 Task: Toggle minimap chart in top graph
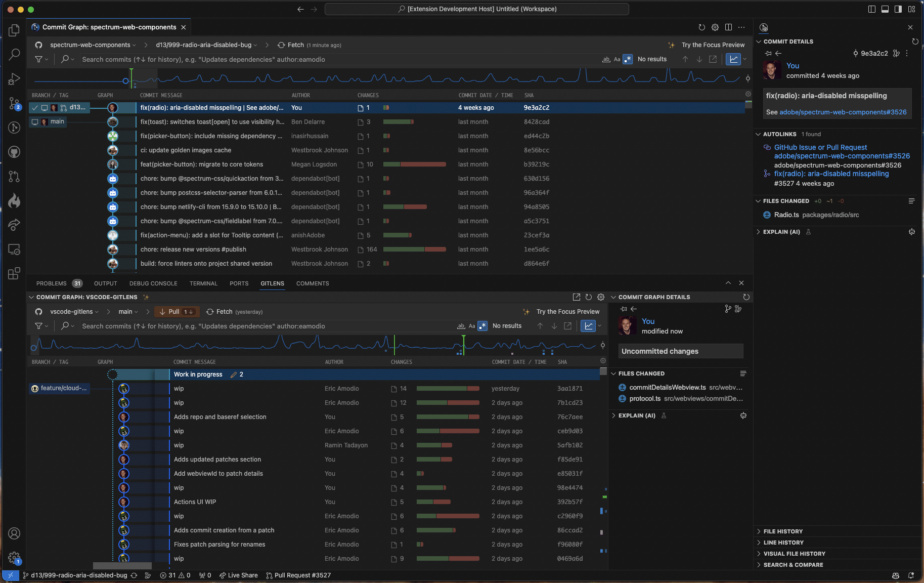tap(733, 59)
